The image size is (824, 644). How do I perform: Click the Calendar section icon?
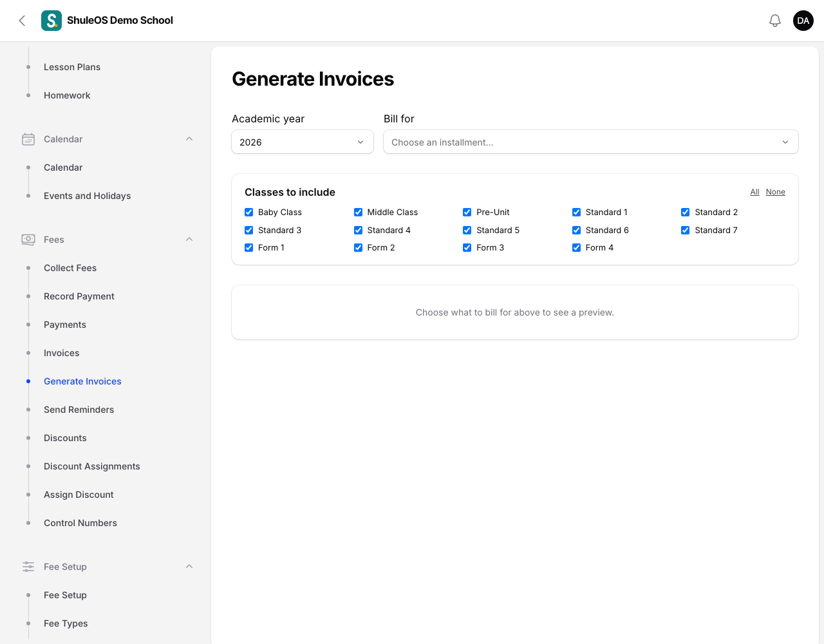[28, 139]
